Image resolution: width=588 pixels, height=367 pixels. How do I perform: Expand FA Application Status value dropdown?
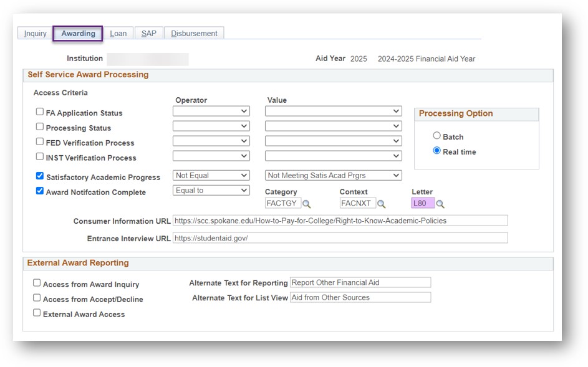334,112
